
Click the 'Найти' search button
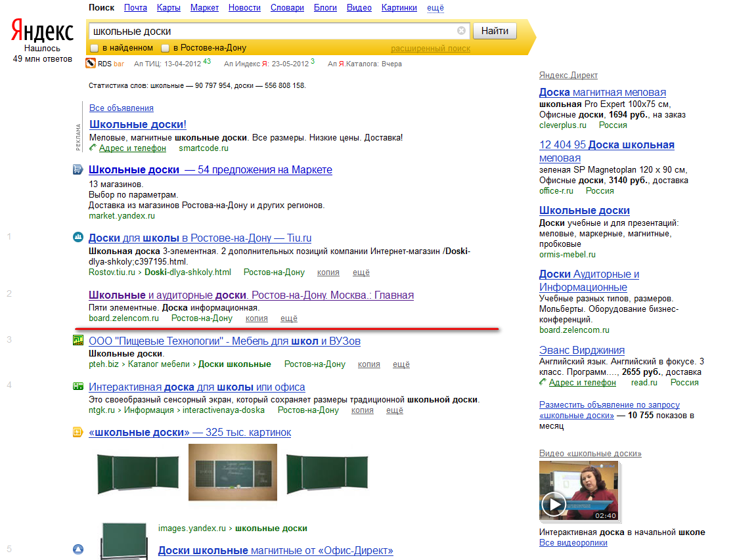(495, 31)
